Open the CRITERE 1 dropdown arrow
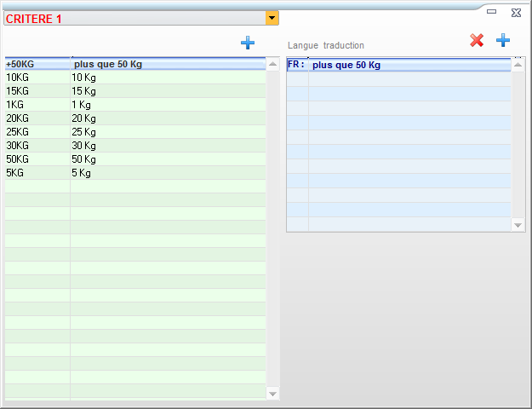532x409 pixels. point(272,18)
